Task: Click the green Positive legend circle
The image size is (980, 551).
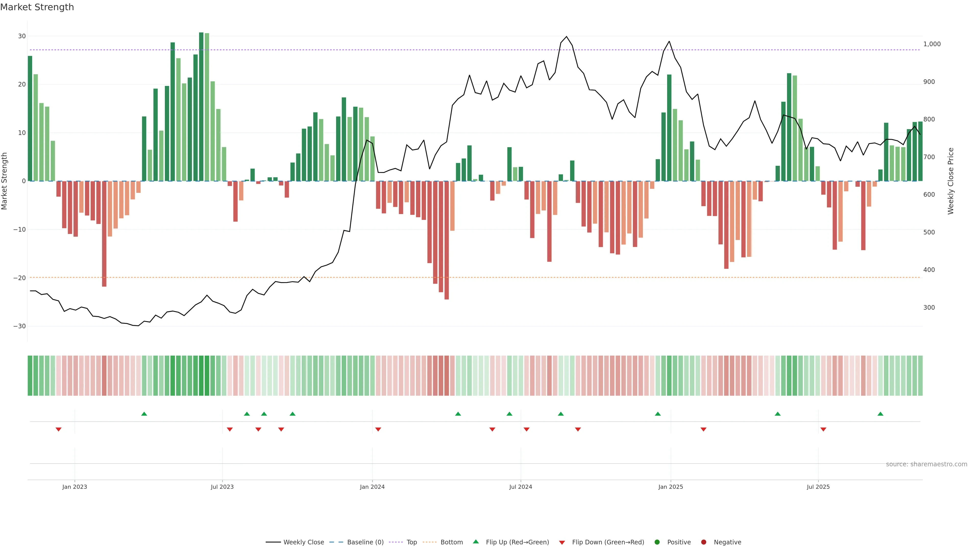Action: [x=657, y=542]
